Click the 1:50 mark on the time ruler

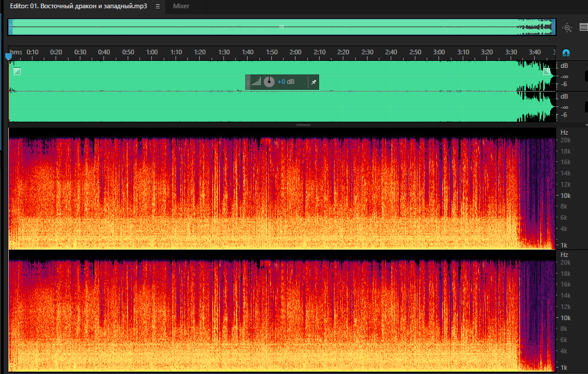[x=272, y=52]
